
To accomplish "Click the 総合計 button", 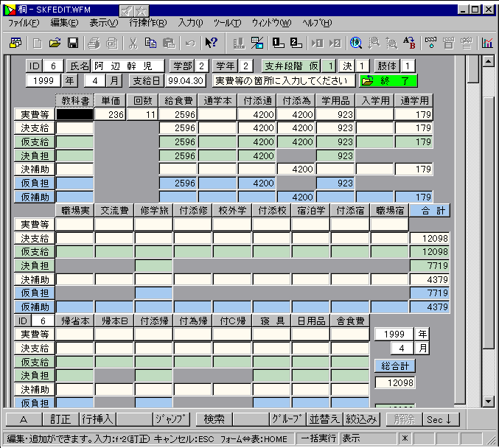I will [395, 366].
